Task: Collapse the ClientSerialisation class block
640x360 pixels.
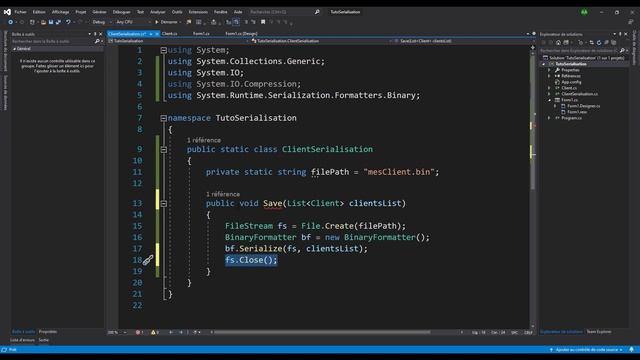Action: coord(164,149)
